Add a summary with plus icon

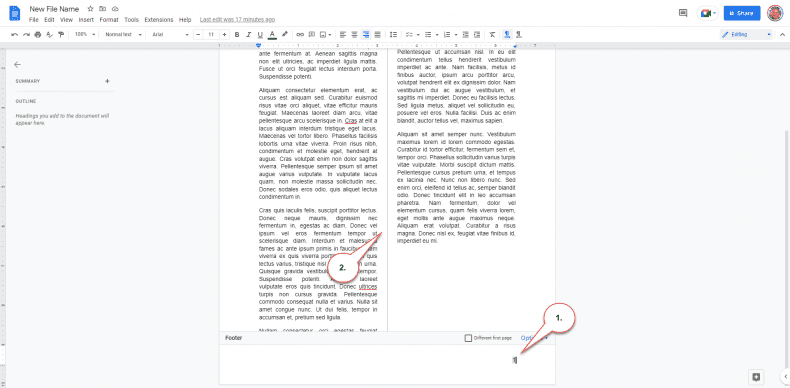pyautogui.click(x=107, y=81)
